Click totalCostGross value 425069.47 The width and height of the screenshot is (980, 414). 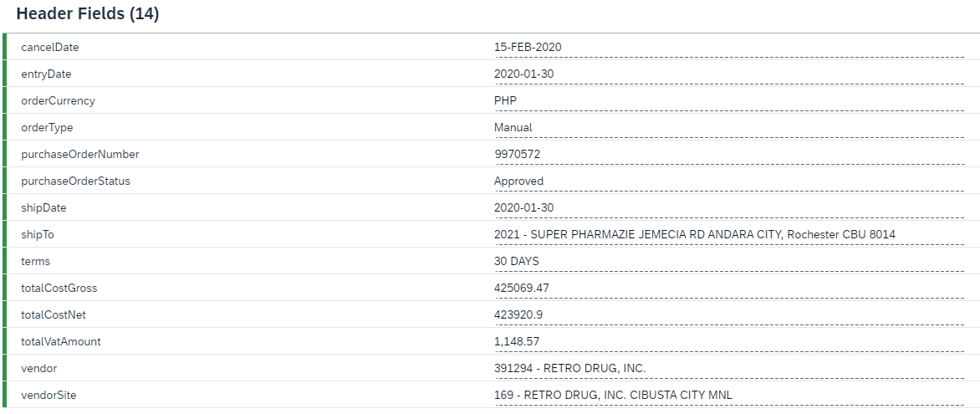pyautogui.click(x=729, y=289)
